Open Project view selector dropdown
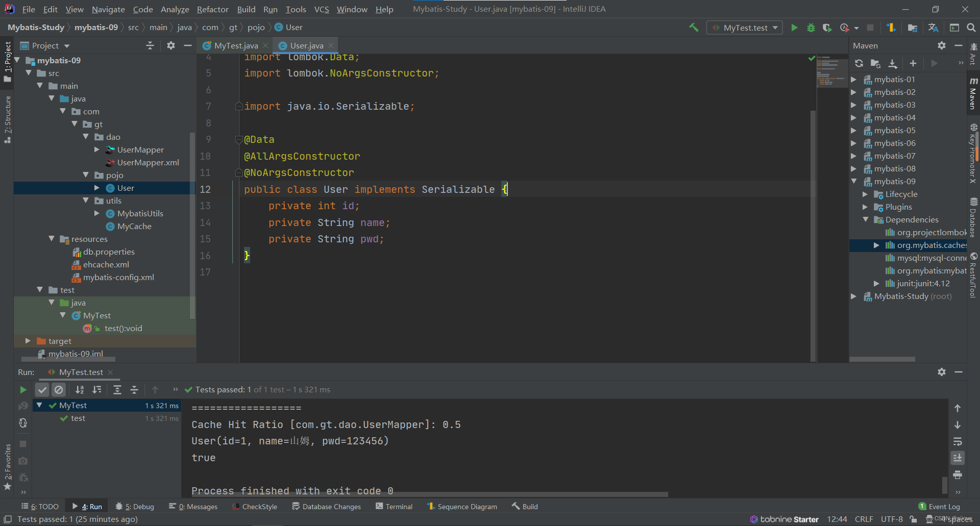 click(x=45, y=45)
